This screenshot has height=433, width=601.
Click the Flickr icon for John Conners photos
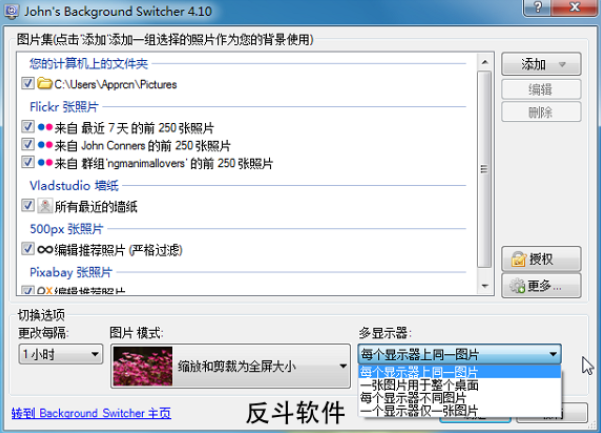(45, 145)
